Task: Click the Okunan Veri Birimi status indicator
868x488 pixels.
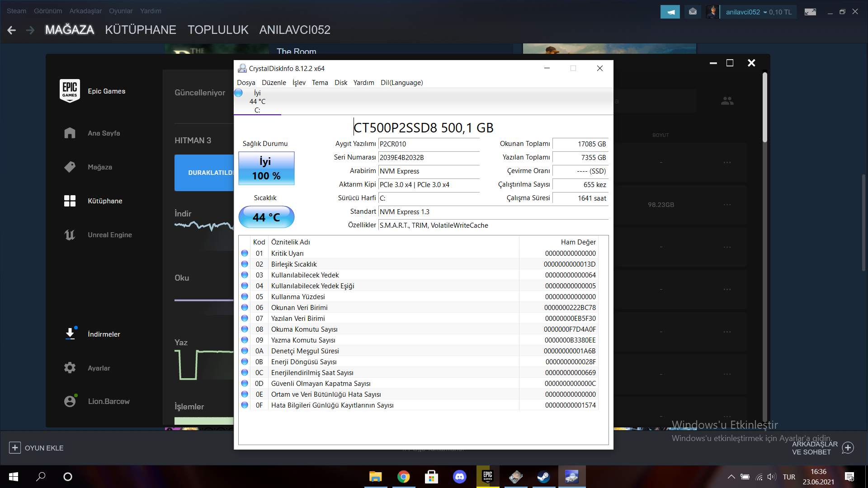Action: point(245,307)
